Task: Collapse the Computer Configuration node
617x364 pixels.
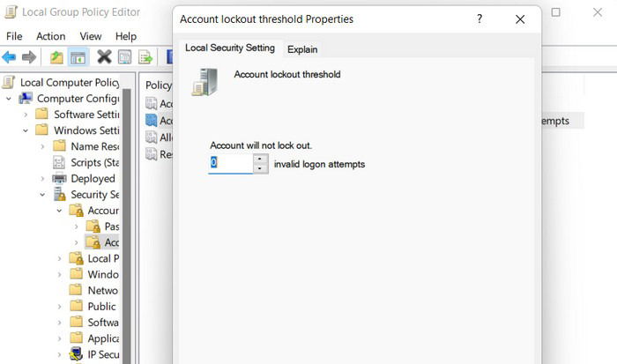Action: (9, 99)
